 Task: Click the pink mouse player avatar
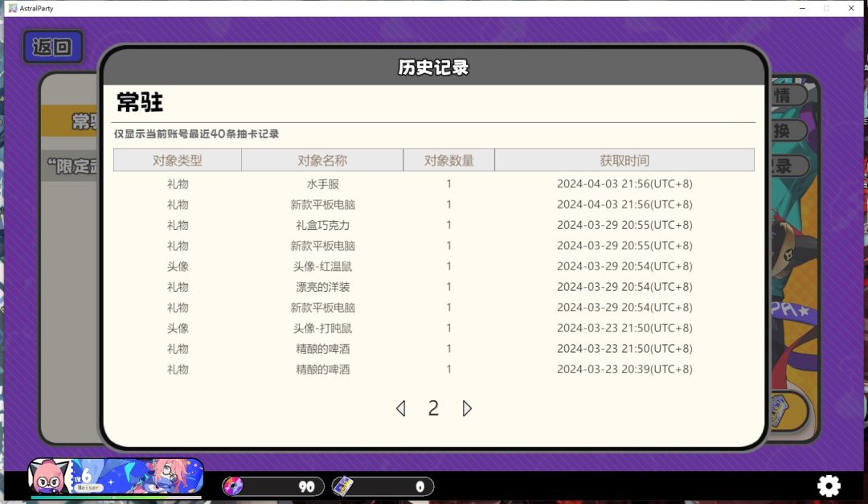click(49, 477)
